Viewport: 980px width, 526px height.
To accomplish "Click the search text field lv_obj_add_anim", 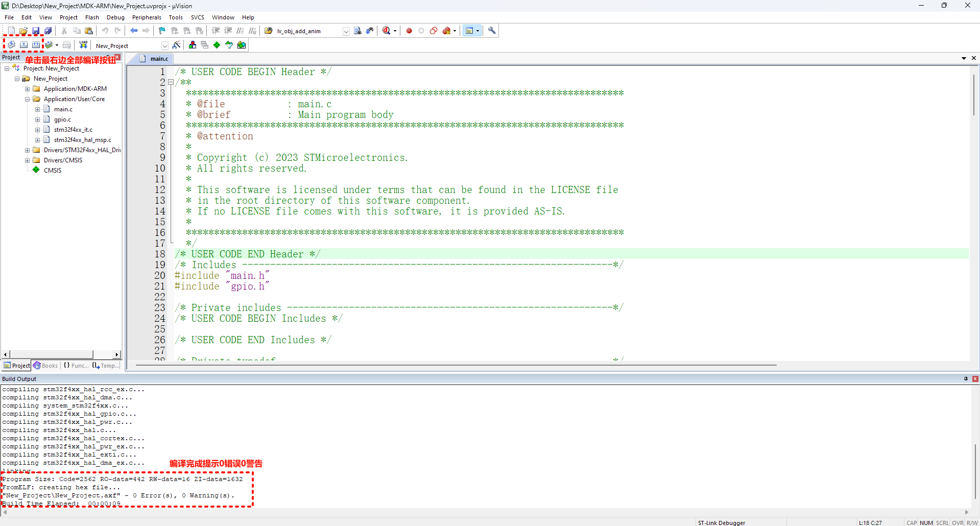I will pyautogui.click(x=308, y=31).
